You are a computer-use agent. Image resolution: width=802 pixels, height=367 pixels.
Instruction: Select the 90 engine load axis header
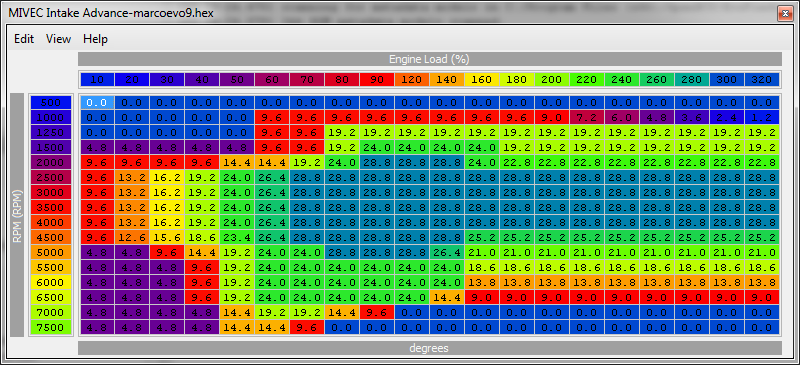tap(377, 80)
